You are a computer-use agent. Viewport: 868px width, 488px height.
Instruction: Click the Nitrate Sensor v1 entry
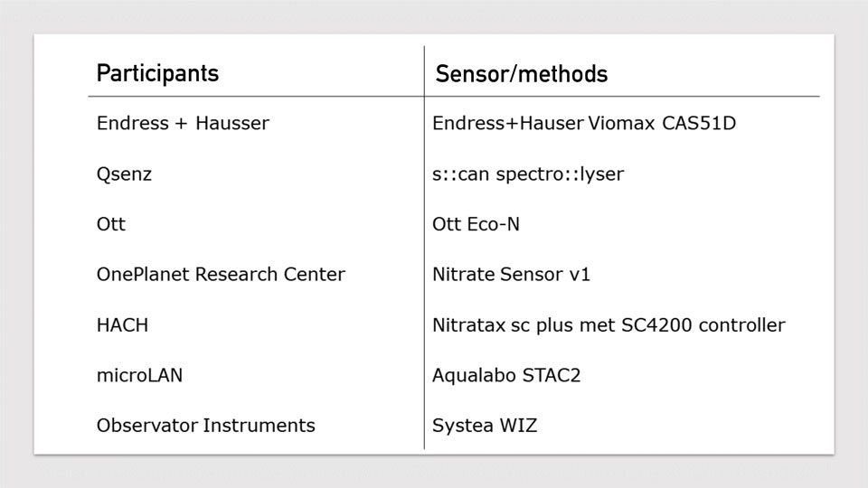coord(512,275)
